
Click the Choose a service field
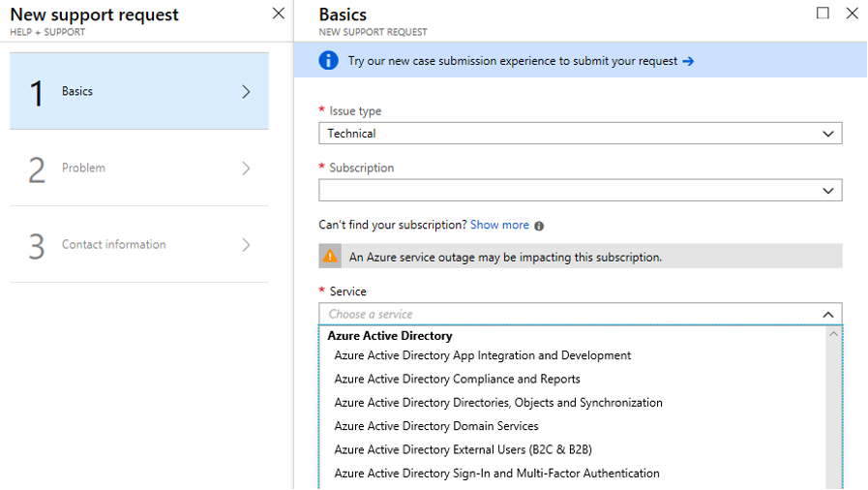click(581, 314)
